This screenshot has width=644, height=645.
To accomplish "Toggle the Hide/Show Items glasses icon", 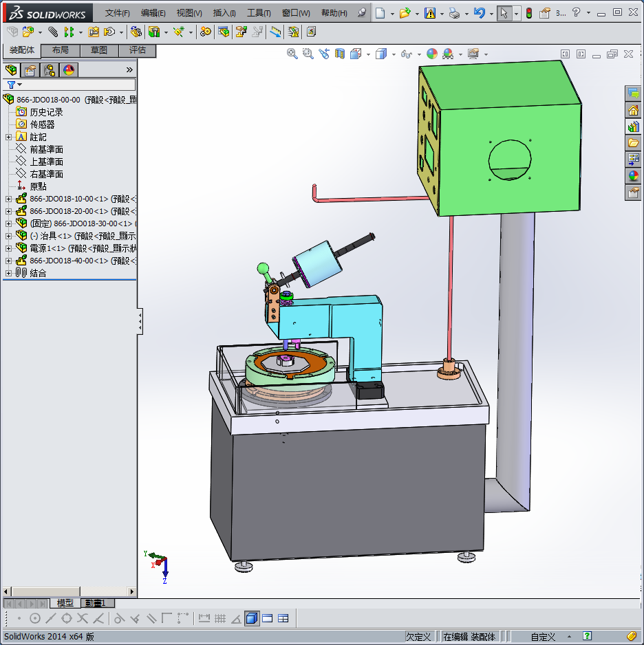I will [x=406, y=54].
